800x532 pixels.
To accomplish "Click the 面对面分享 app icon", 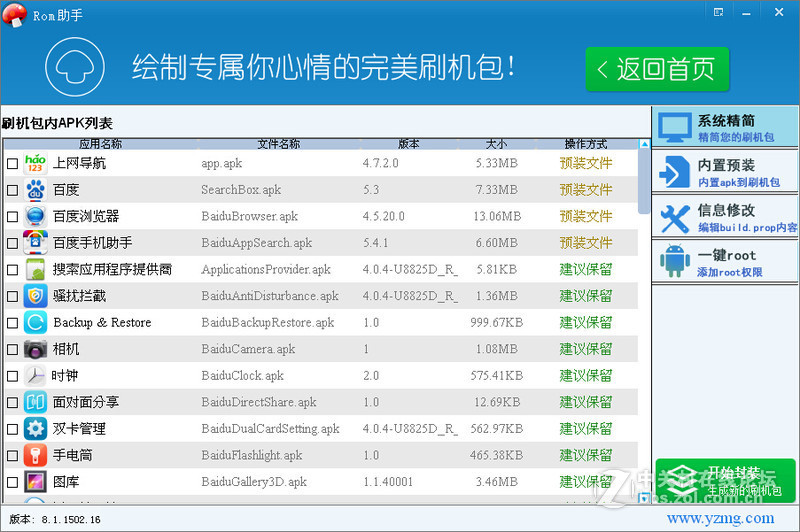I will (x=35, y=402).
